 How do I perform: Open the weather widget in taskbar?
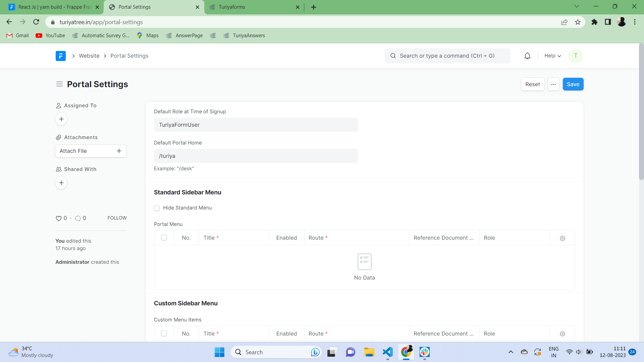point(31,352)
